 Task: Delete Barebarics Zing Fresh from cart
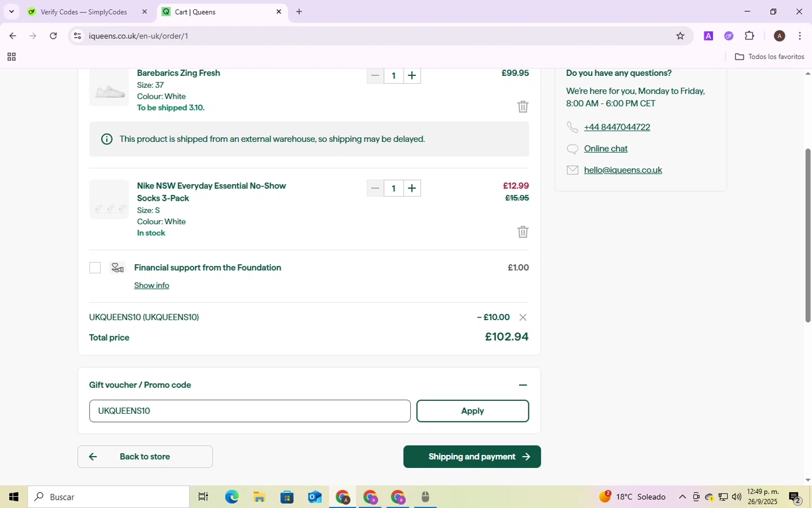522,107
